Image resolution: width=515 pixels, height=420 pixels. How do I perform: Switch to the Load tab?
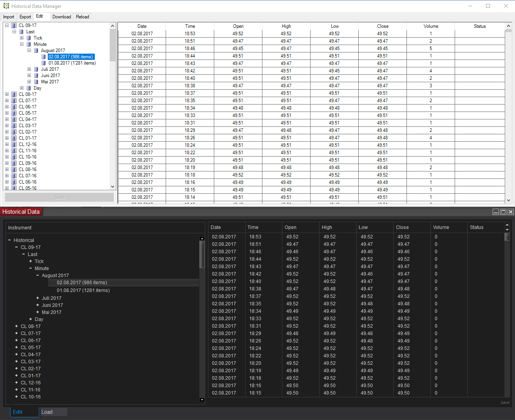click(47, 412)
